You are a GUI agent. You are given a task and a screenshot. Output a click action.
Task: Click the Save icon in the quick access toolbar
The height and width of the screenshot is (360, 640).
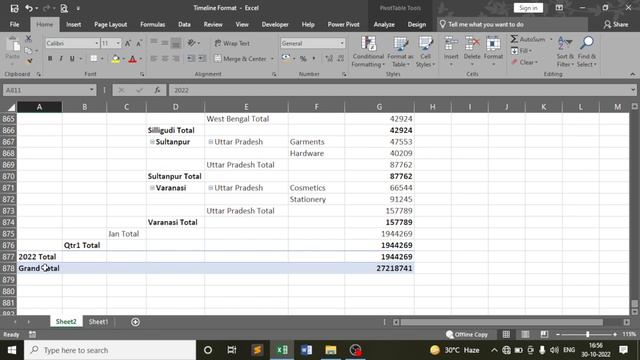14,8
